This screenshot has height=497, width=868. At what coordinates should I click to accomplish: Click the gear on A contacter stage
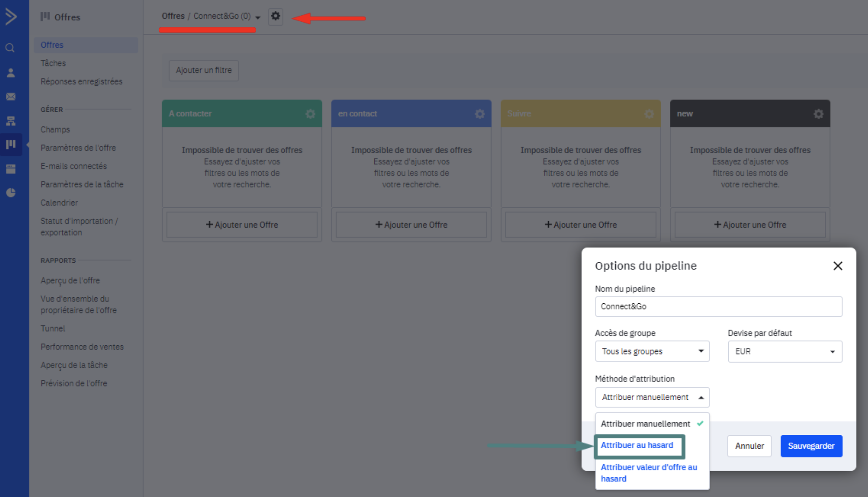tap(310, 114)
